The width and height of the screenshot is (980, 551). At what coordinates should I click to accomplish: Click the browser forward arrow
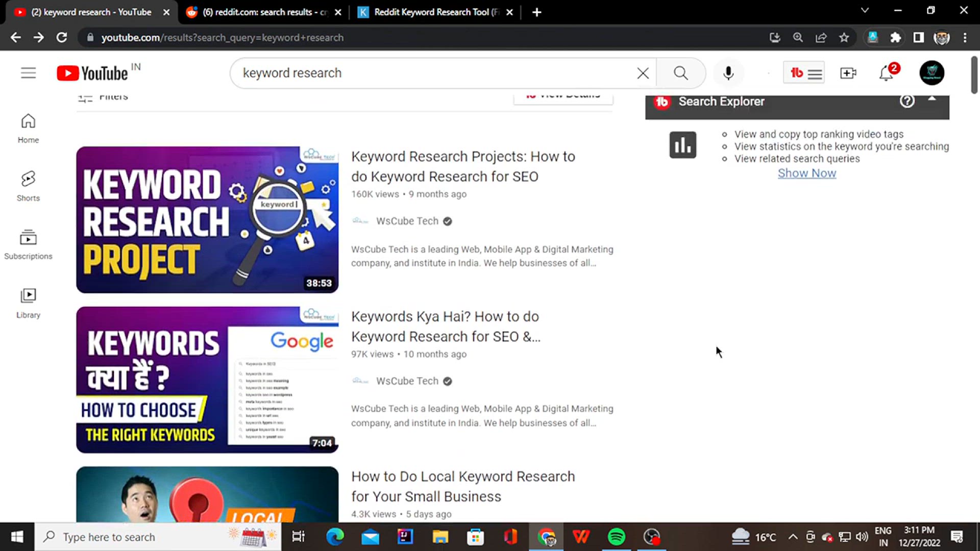[39, 37]
